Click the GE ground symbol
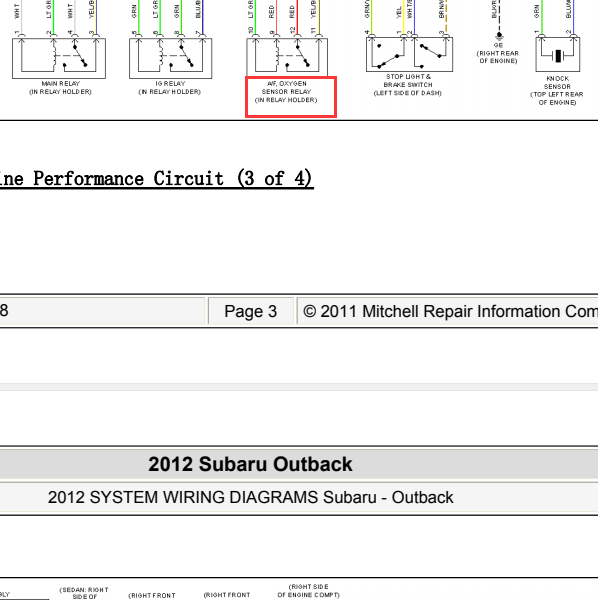 [x=499, y=36]
